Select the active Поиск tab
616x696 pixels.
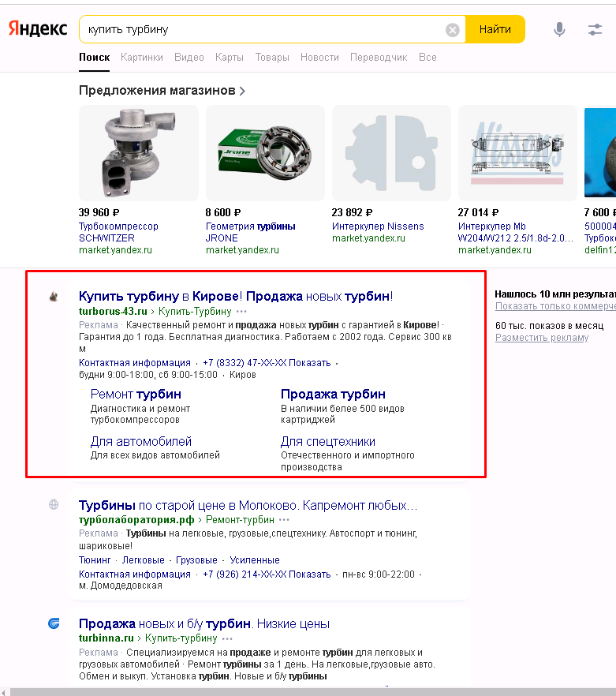[x=95, y=58]
